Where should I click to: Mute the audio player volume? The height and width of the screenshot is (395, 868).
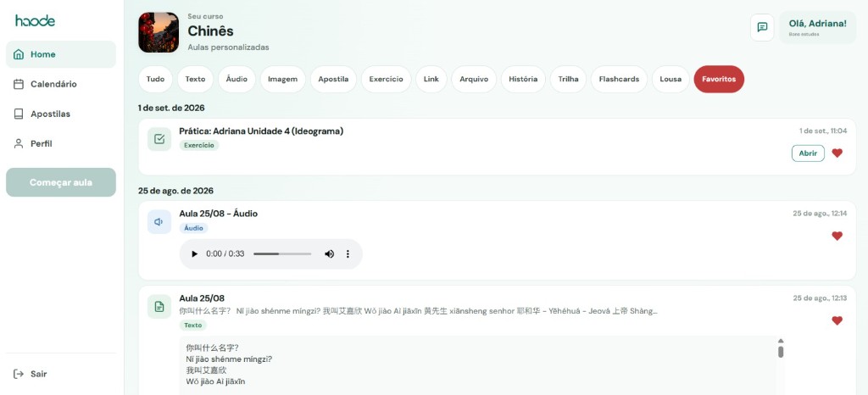tap(330, 254)
